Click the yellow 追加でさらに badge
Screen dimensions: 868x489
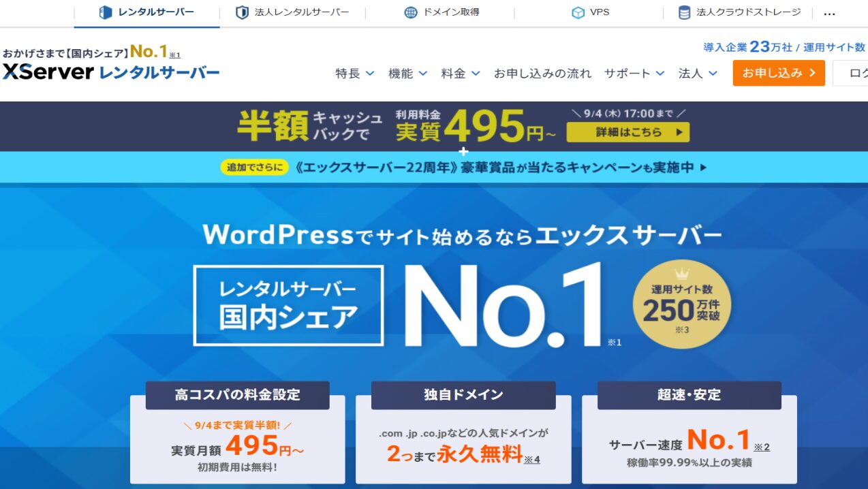tap(255, 167)
